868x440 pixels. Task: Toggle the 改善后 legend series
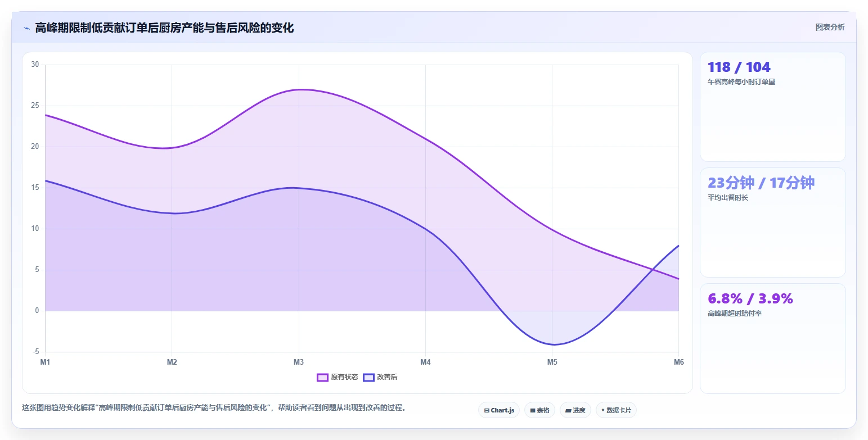click(x=380, y=377)
